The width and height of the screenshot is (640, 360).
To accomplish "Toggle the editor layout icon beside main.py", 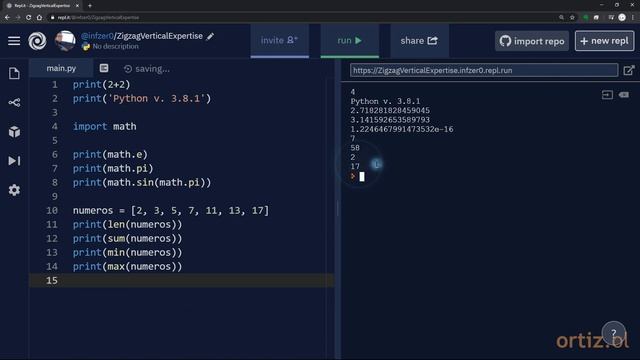I will [x=104, y=68].
